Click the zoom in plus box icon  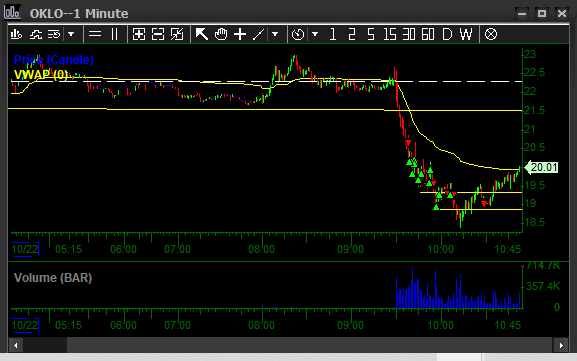click(x=139, y=34)
